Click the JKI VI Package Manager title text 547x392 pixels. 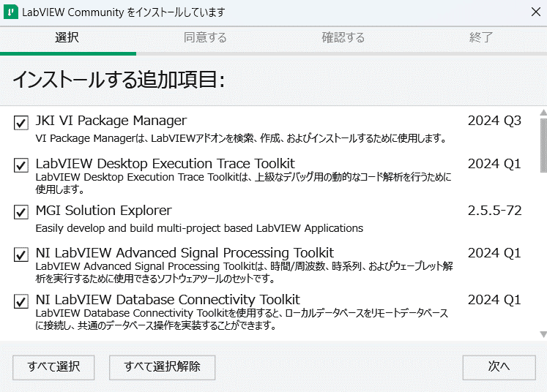[111, 121]
